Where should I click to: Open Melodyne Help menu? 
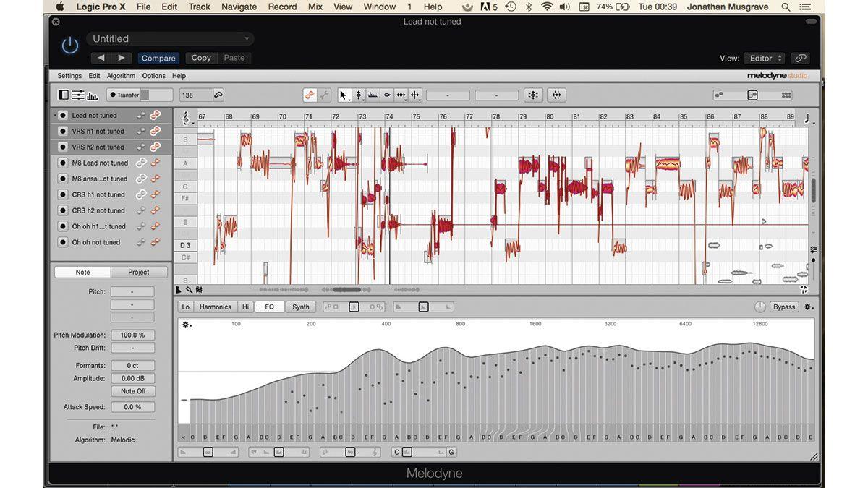179,76
